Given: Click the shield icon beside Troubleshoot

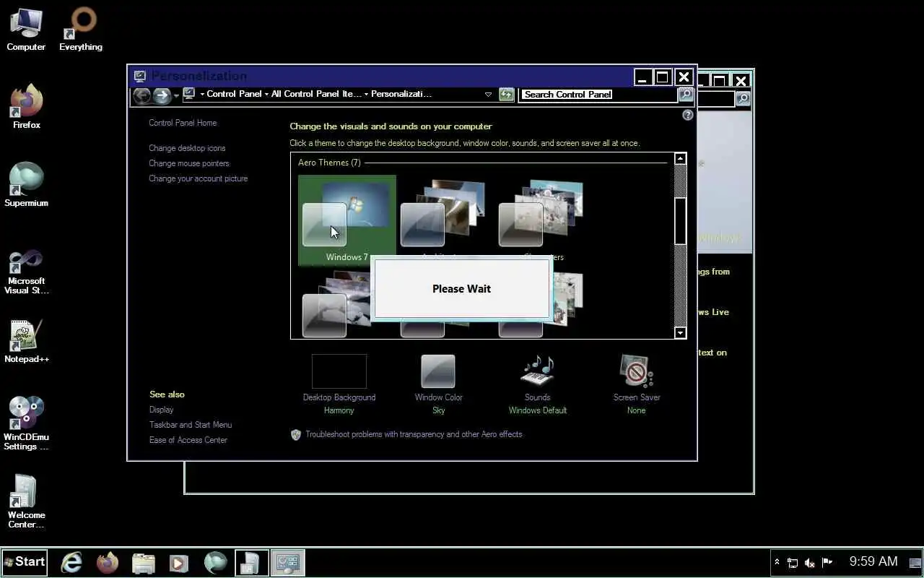Looking at the screenshot, I should (x=295, y=434).
